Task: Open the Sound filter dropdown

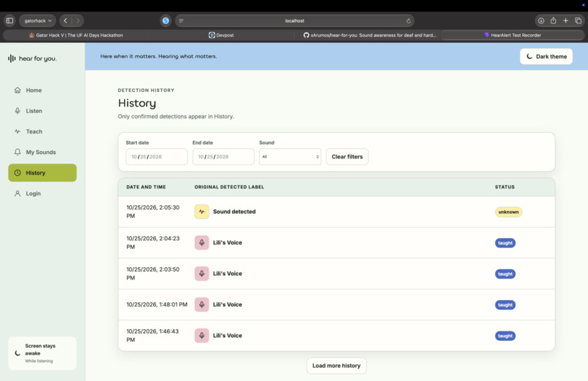Action: (290, 157)
